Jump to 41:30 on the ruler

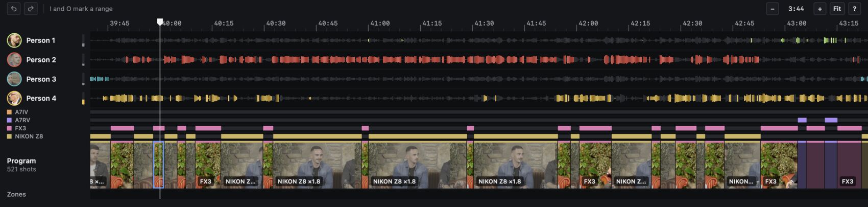[484, 24]
